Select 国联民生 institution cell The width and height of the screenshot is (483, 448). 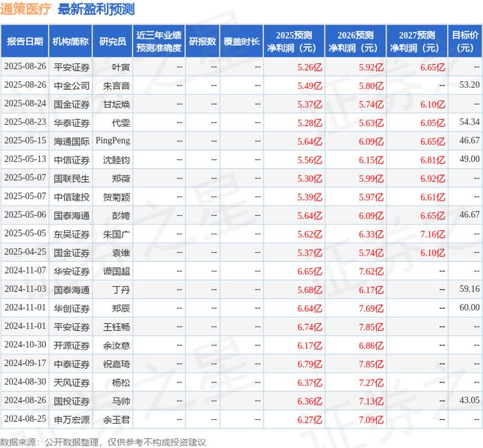[72, 179]
